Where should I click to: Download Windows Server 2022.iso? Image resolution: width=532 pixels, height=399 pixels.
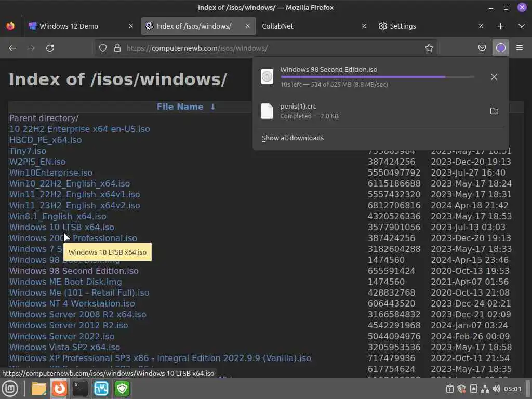point(62,336)
